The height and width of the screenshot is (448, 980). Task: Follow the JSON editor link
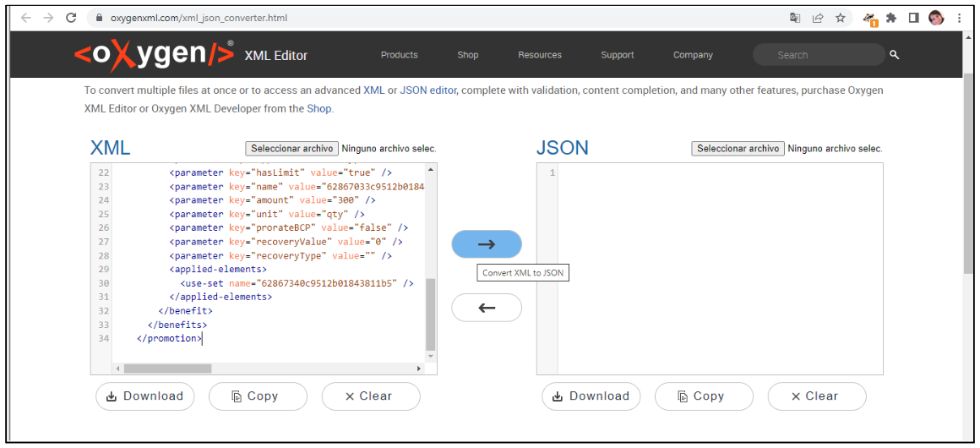428,90
